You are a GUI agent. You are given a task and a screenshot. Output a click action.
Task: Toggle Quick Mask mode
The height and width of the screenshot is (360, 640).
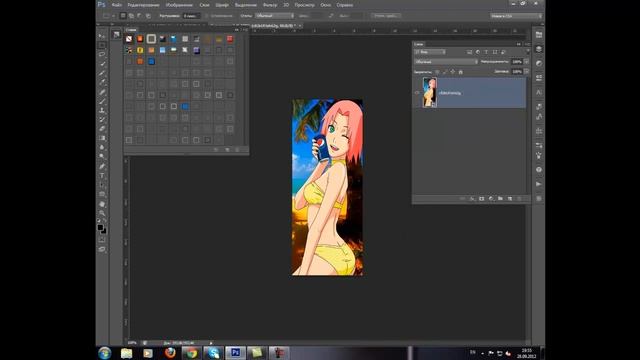(x=102, y=240)
